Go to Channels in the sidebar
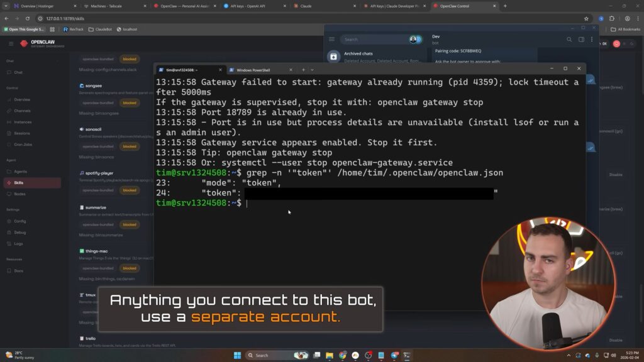This screenshot has width=644, height=362. [x=22, y=111]
